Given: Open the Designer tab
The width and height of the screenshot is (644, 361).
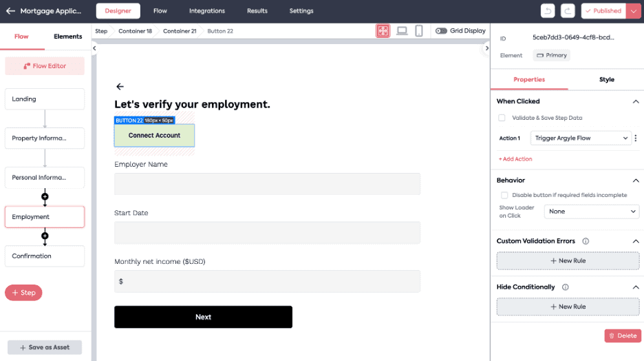Looking at the screenshot, I should coord(118,11).
